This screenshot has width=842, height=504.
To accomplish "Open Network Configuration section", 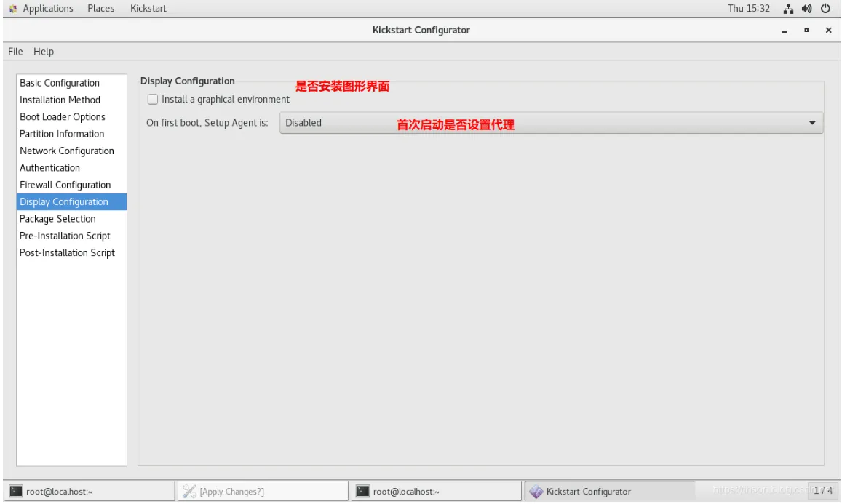I will (71, 151).
